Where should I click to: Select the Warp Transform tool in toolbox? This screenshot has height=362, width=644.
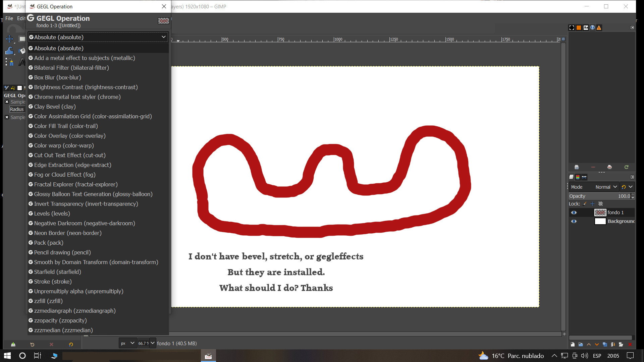pos(9,51)
